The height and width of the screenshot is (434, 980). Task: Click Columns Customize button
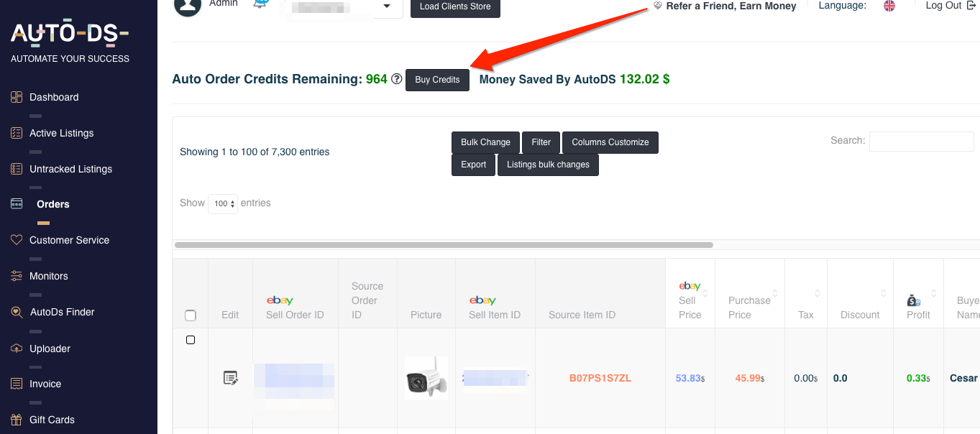coord(610,142)
